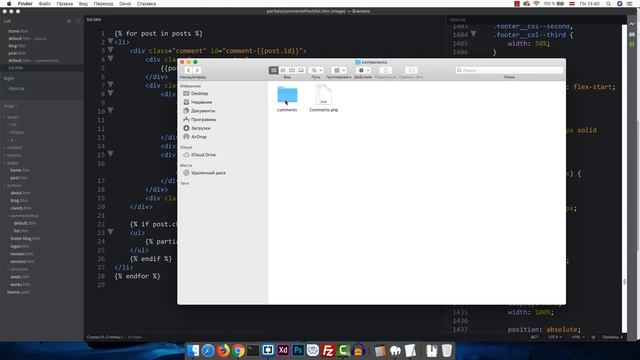Open Adobe XD from the Dock
640x360 pixels.
(283, 350)
